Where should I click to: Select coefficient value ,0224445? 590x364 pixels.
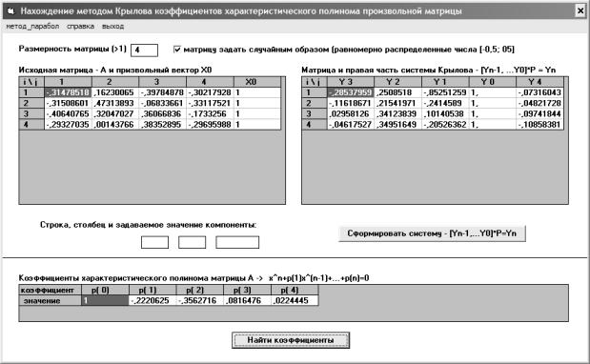[295, 300]
